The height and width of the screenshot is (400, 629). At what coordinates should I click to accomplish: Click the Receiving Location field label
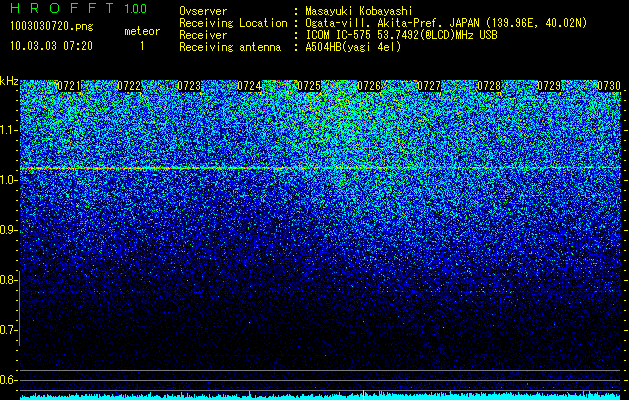233,23
